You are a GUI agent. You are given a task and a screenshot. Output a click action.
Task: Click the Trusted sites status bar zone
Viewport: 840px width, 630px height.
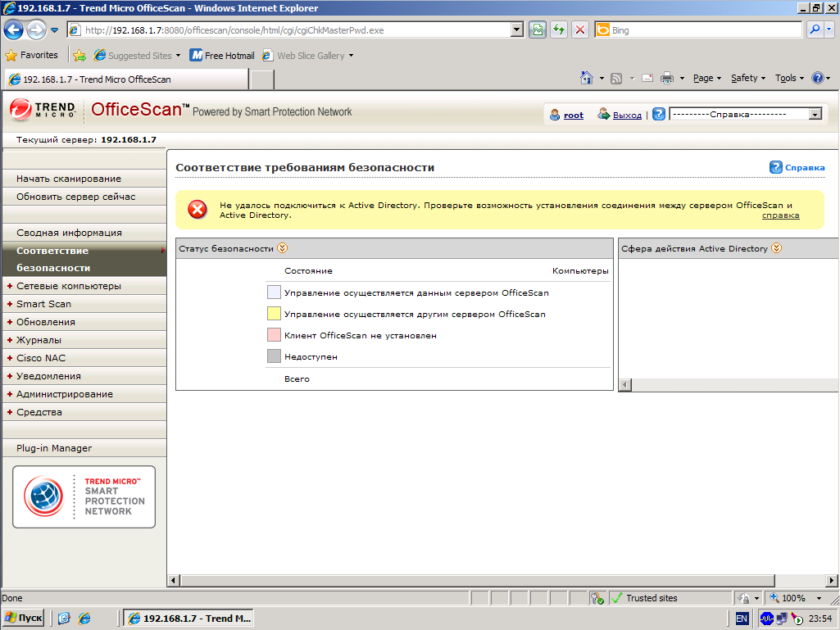[670, 598]
